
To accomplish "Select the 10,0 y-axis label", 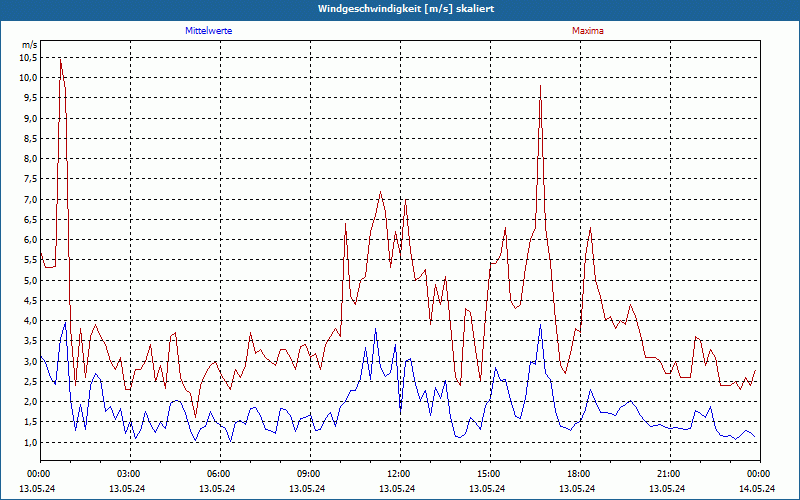I will click(x=29, y=78).
